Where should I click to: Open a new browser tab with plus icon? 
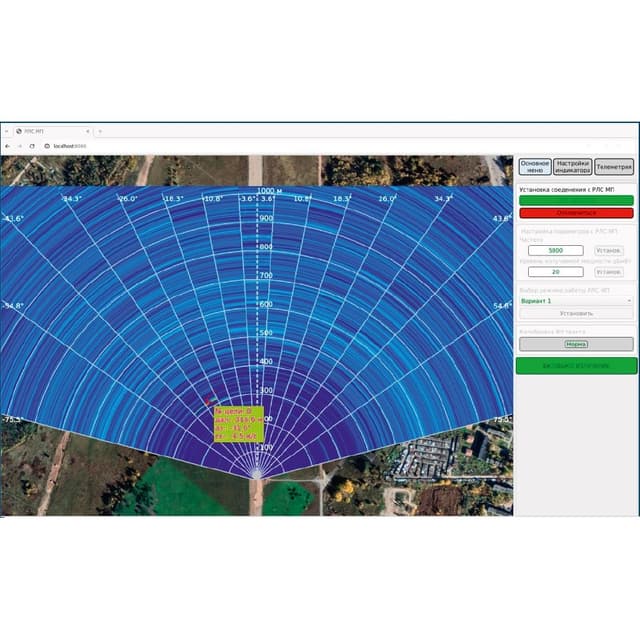click(100, 131)
